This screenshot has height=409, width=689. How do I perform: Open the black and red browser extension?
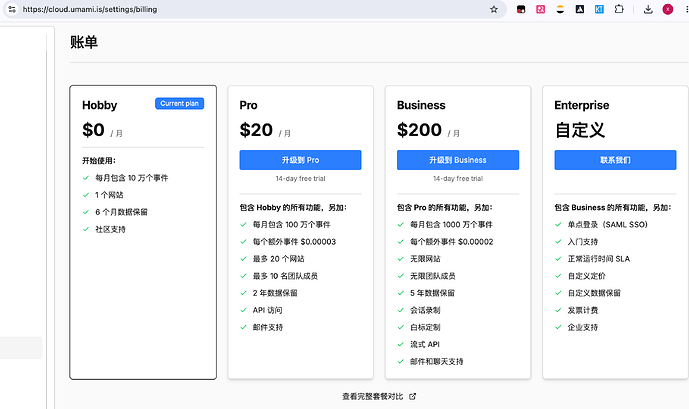521,9
